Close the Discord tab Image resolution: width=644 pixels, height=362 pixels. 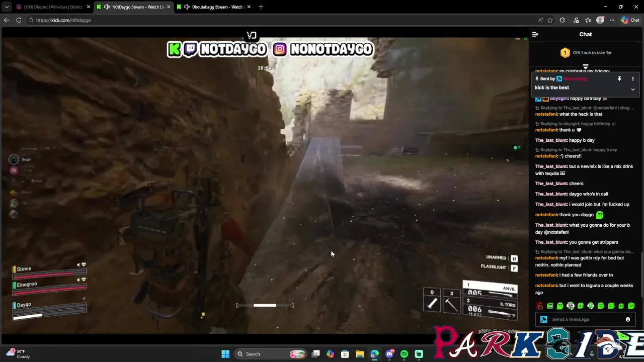tap(89, 7)
